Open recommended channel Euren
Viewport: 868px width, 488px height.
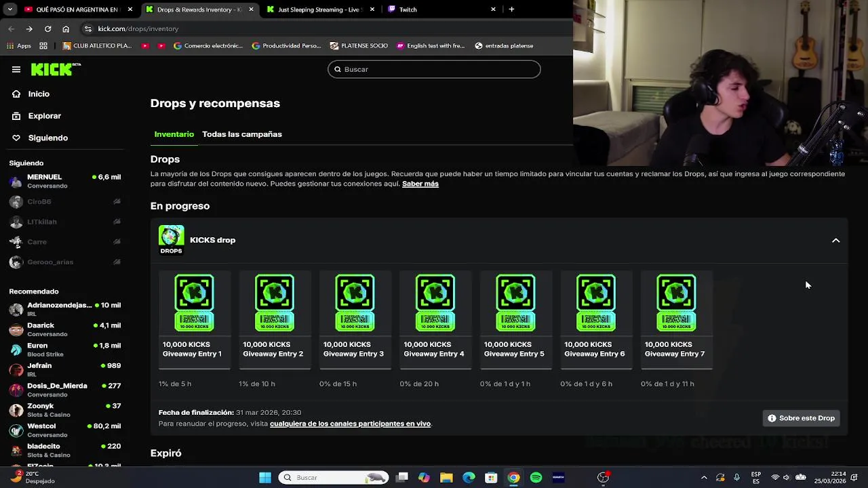point(65,350)
